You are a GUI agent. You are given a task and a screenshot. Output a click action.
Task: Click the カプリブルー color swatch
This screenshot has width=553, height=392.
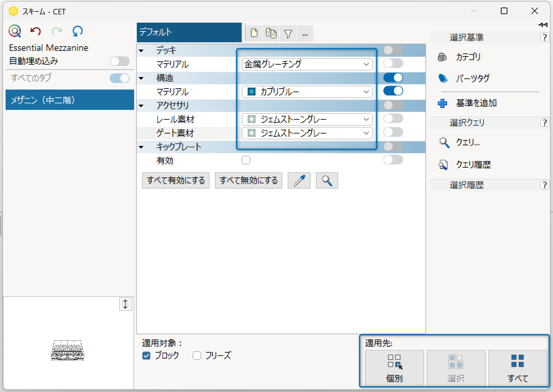252,92
